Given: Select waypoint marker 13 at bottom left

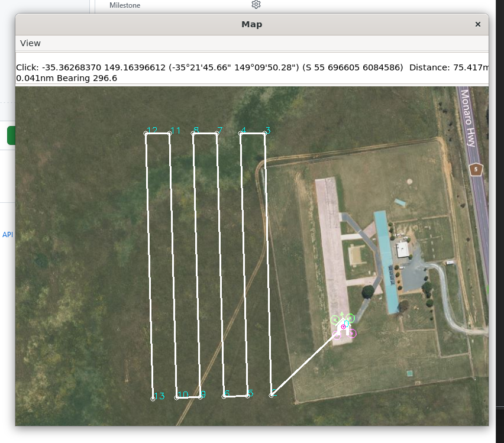Looking at the screenshot, I should (153, 398).
